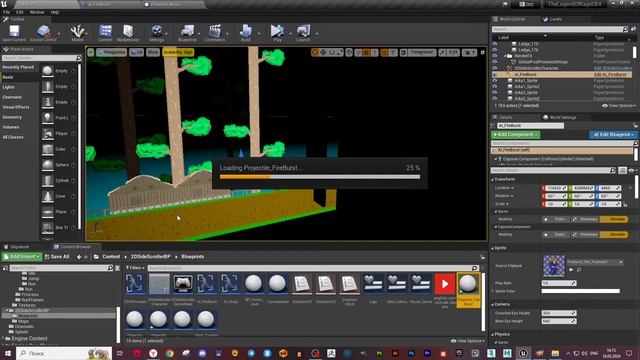Open the Settings toolbar icon
This screenshot has width=640, height=360.
(x=156, y=33)
